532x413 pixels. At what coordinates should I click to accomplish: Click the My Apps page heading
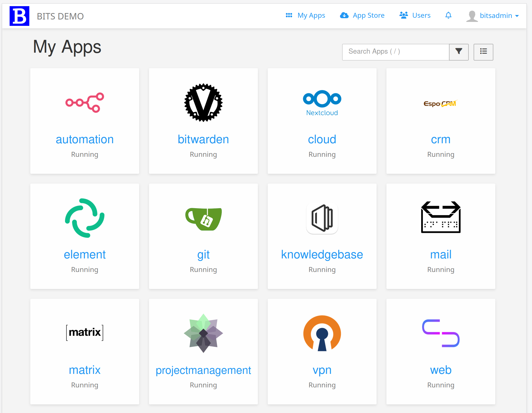click(x=67, y=47)
